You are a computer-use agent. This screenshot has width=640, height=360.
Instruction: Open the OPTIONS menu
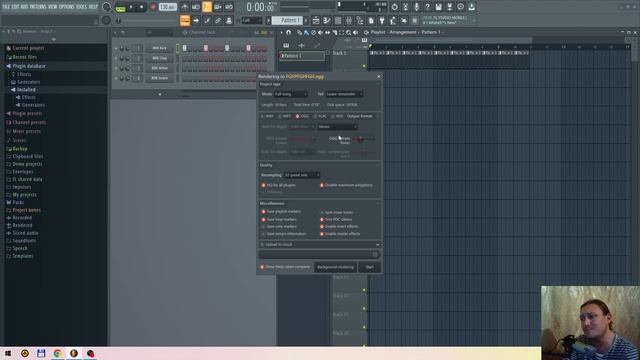67,7
